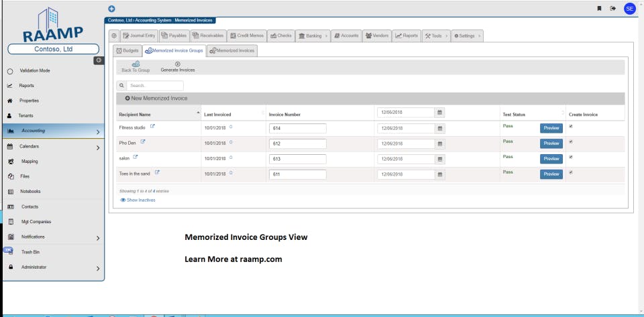Expand Notifications sidebar chevron
644x317 pixels.
tap(98, 238)
